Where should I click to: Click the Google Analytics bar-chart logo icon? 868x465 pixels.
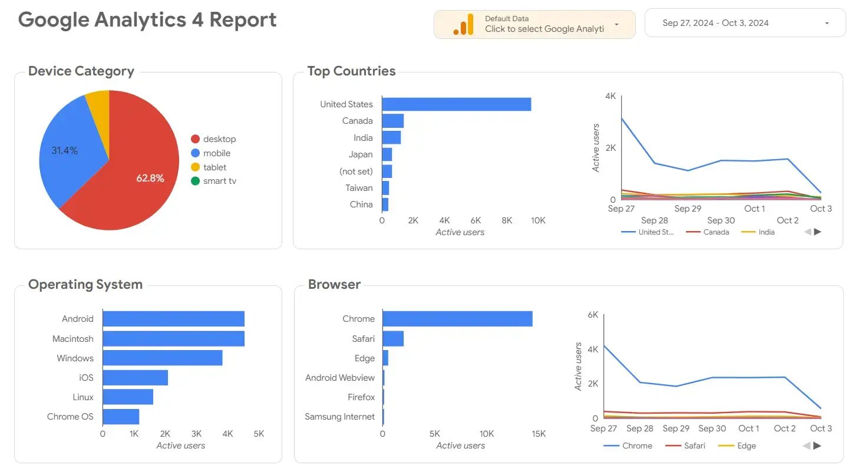coord(463,24)
